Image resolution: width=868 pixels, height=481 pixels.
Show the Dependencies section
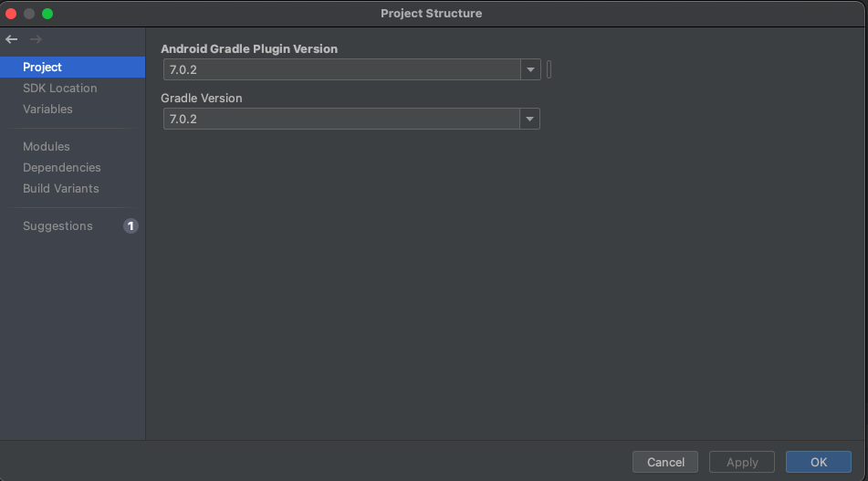pyautogui.click(x=61, y=167)
